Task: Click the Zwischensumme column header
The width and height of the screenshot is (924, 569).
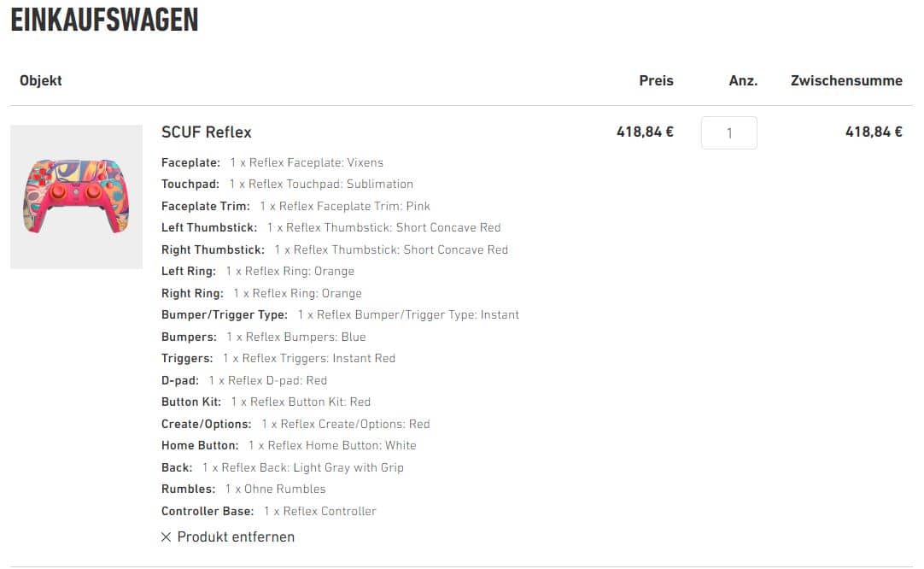Action: click(x=846, y=81)
